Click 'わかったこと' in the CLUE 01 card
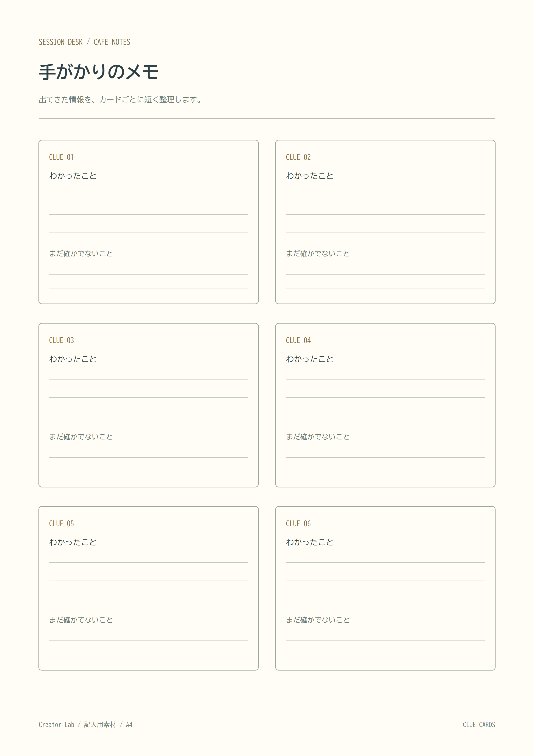534x756 pixels. pyautogui.click(x=73, y=176)
